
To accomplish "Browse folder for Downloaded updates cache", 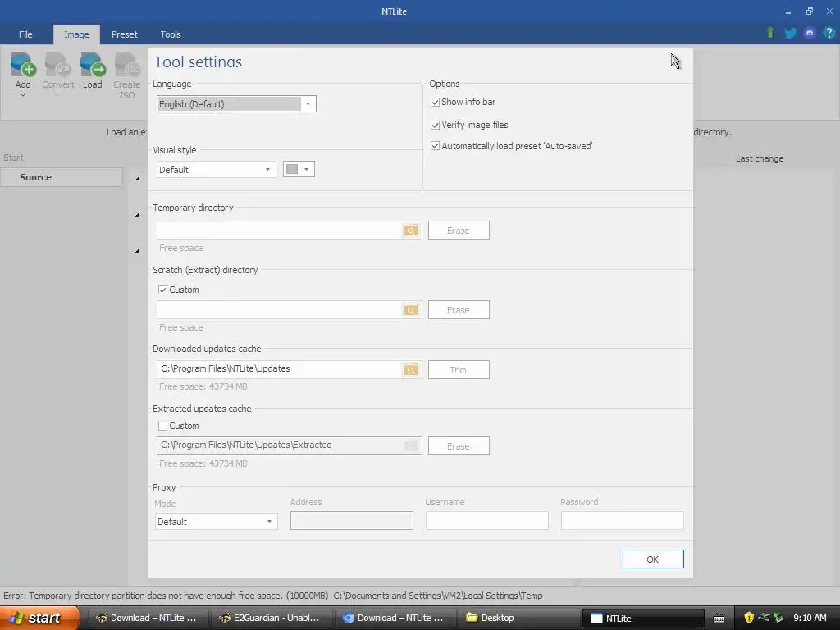I will click(x=411, y=370).
